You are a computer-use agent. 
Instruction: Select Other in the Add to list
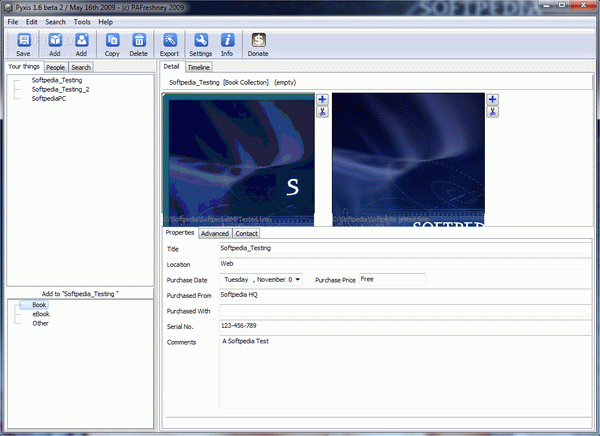tap(40, 323)
